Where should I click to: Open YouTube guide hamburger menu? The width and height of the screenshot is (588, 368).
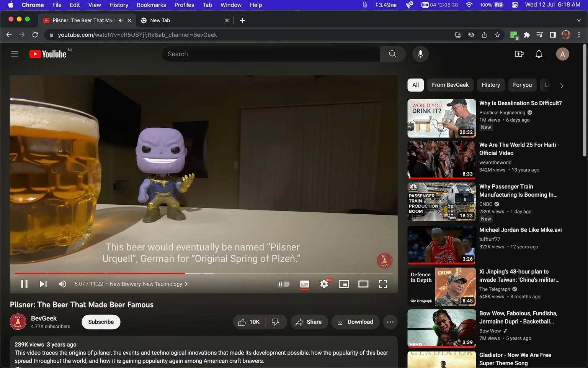[x=15, y=54]
